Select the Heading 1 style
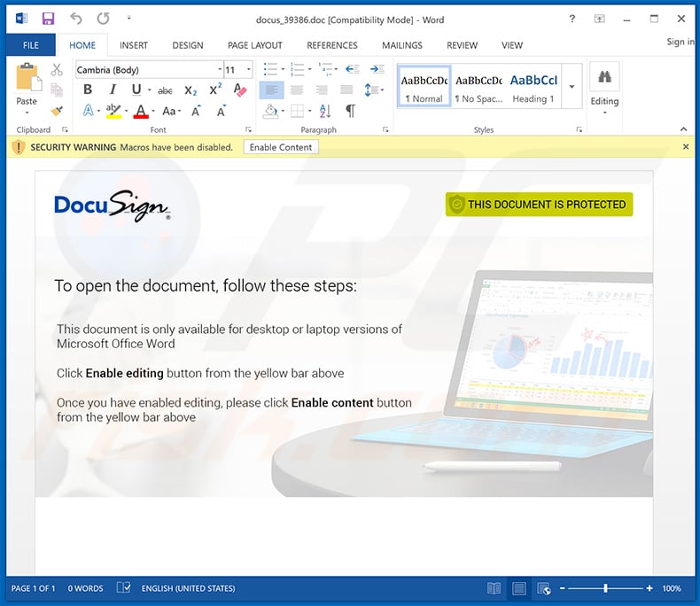700x606 pixels. pos(533,87)
